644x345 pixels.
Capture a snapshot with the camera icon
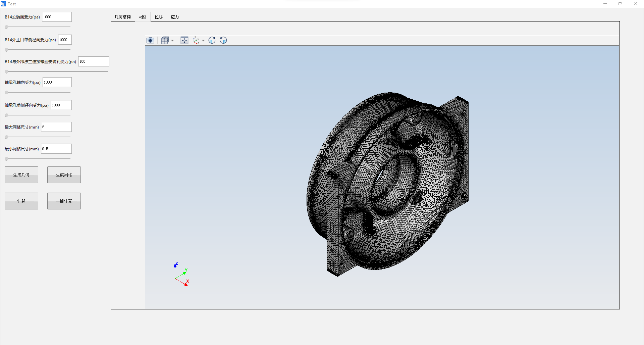click(150, 40)
